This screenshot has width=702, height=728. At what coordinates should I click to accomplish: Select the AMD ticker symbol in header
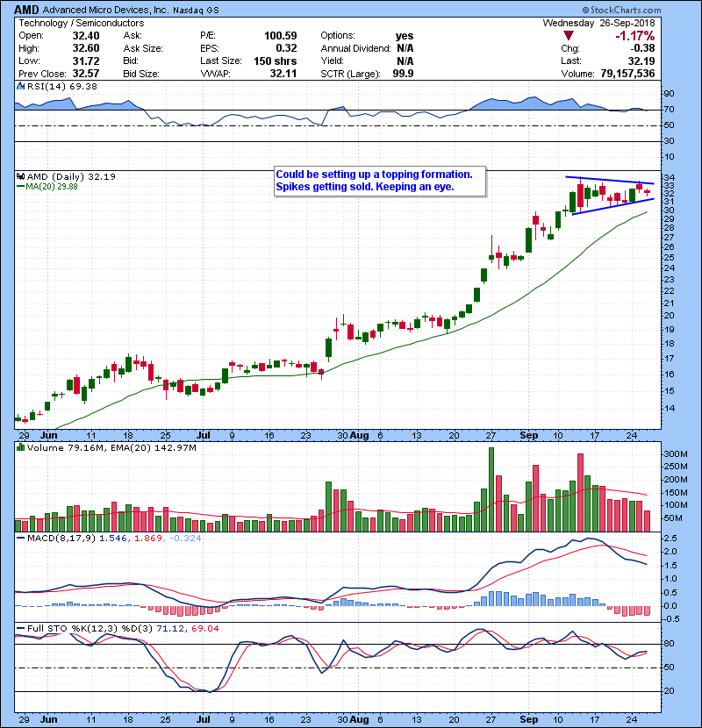click(x=26, y=10)
